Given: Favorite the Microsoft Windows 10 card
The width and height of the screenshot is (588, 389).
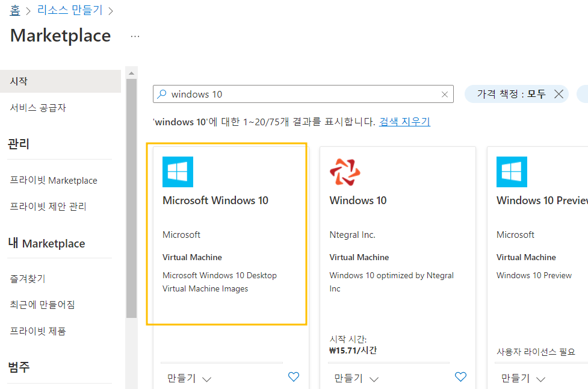Looking at the screenshot, I should click(x=294, y=376).
